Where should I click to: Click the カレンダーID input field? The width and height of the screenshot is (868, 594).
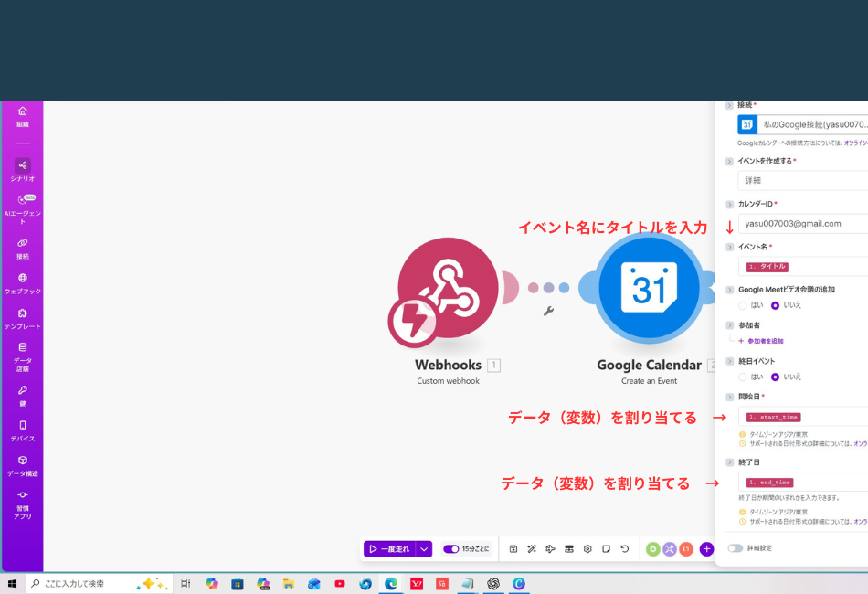[x=802, y=224]
